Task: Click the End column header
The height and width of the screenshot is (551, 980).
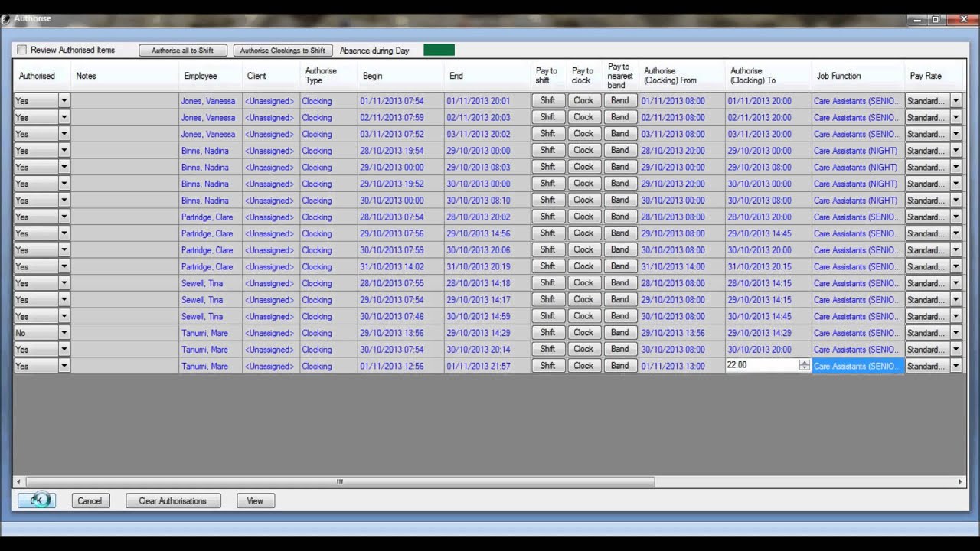Action: [488, 76]
